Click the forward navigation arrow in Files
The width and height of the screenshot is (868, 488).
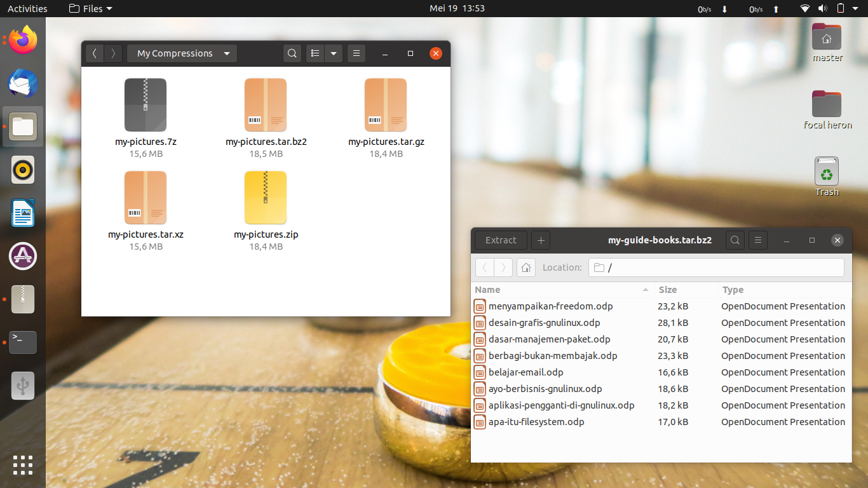[113, 53]
